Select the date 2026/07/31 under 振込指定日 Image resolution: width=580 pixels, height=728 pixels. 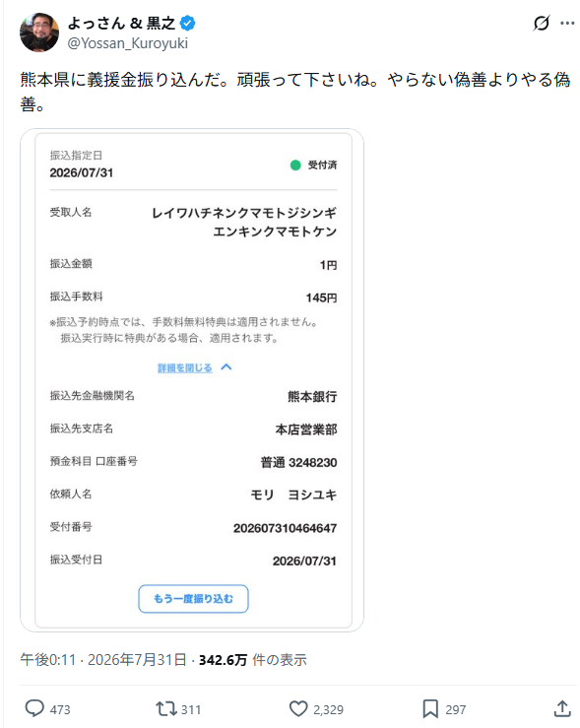click(81, 172)
